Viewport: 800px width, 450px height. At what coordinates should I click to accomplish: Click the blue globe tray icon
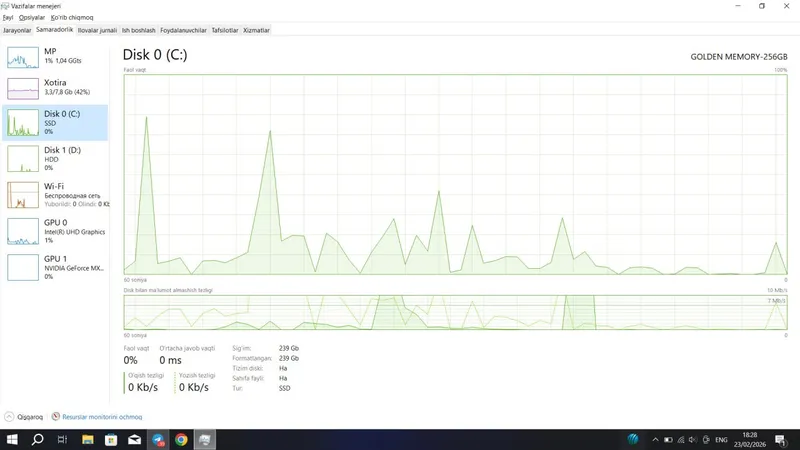633,439
